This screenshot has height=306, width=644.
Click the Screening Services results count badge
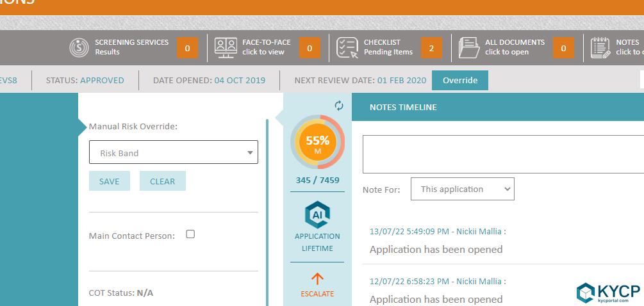coord(187,48)
